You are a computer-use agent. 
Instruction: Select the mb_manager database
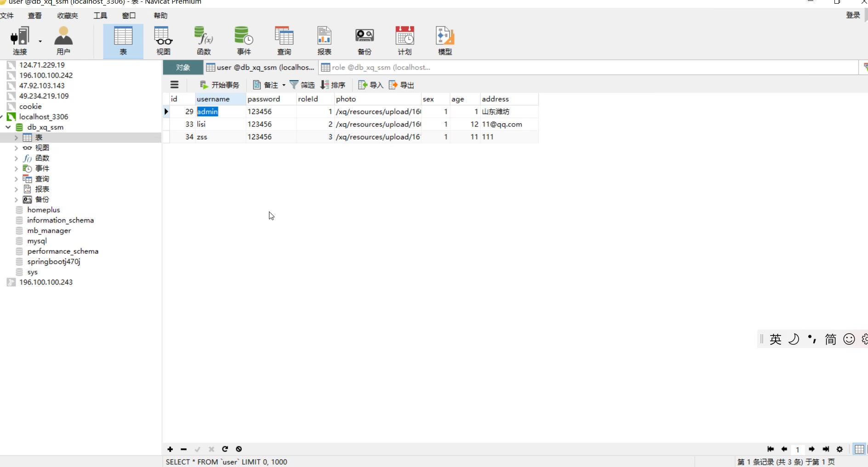click(x=49, y=230)
